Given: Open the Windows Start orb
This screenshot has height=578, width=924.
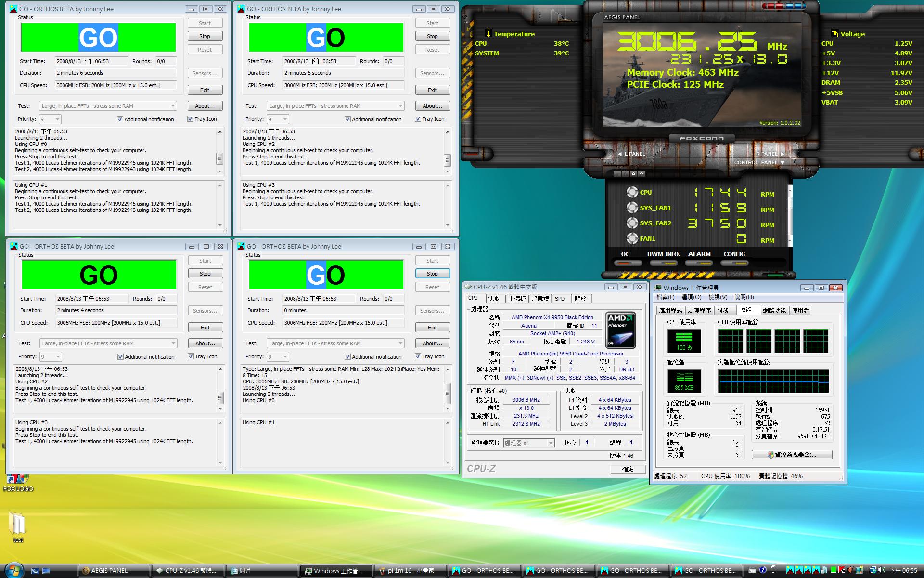Looking at the screenshot, I should point(13,570).
